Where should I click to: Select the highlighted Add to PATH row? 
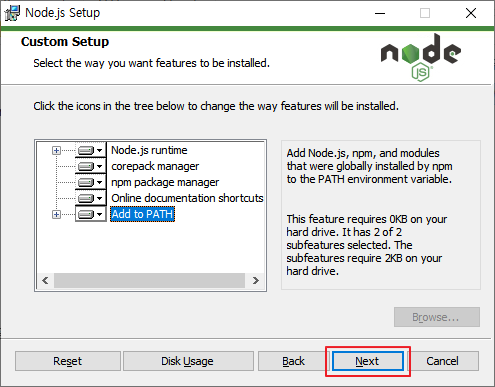142,214
